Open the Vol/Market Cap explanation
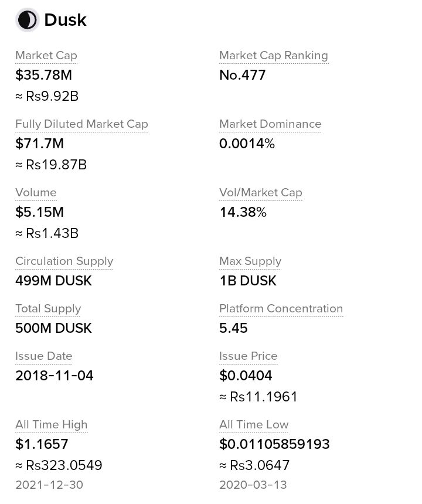Image resolution: width=422 pixels, height=504 pixels. pyautogui.click(x=261, y=193)
